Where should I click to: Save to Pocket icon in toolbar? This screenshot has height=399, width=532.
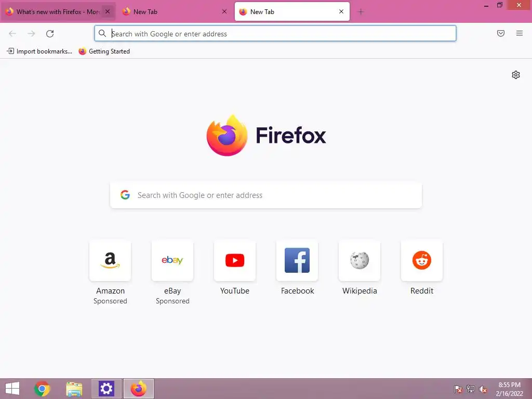(x=501, y=33)
